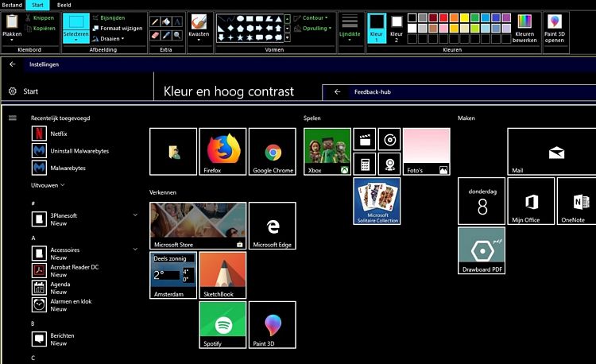596x364 pixels.
Task: Click the Uitvouwen expander in the pictured app list
Action: point(48,185)
